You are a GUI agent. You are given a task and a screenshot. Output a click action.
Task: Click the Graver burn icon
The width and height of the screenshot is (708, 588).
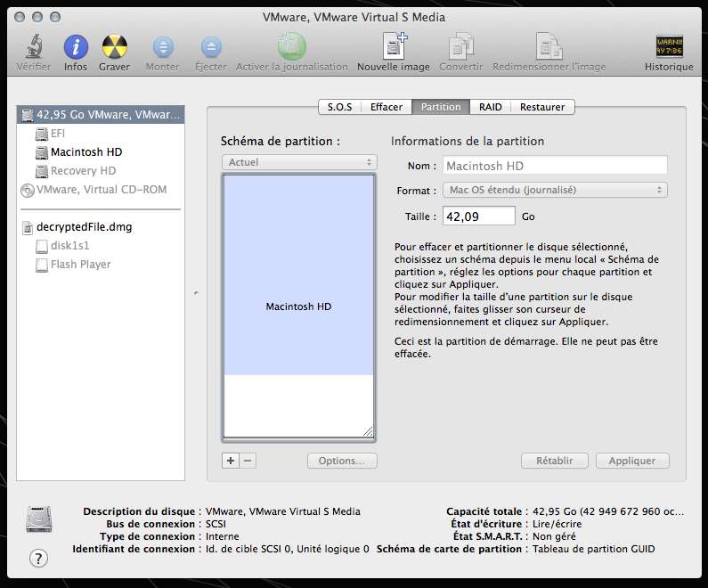(x=114, y=46)
